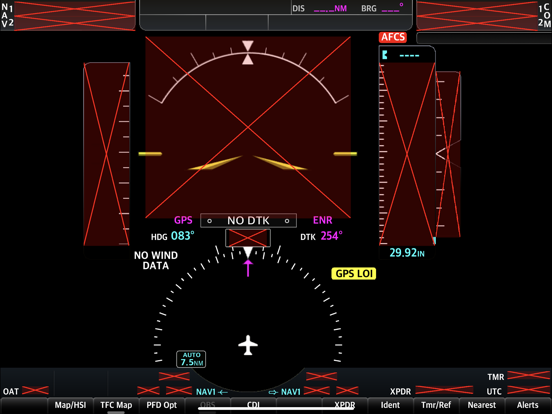Click the red-X UTC time value

pos(528,390)
